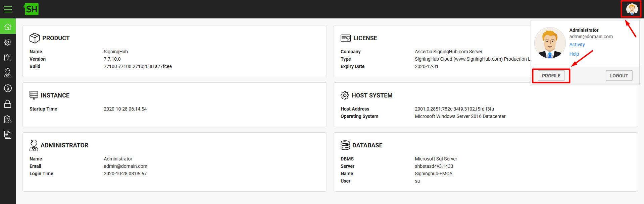Open the clipboard checkmark icon in sidebar

[8, 119]
